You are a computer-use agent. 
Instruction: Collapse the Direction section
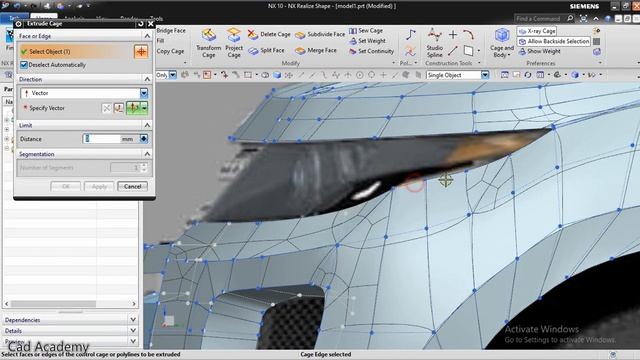tap(147, 79)
